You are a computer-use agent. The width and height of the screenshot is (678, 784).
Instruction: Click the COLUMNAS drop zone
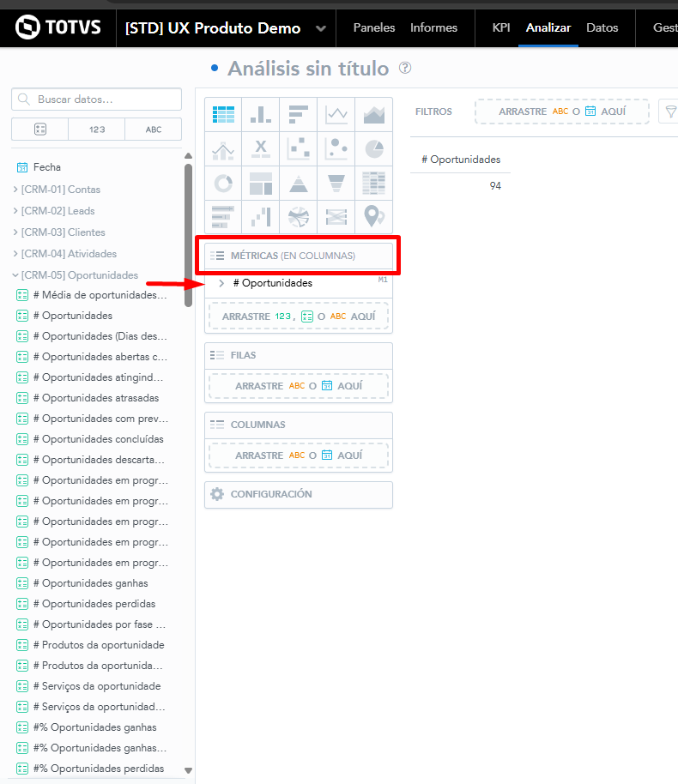point(299,455)
